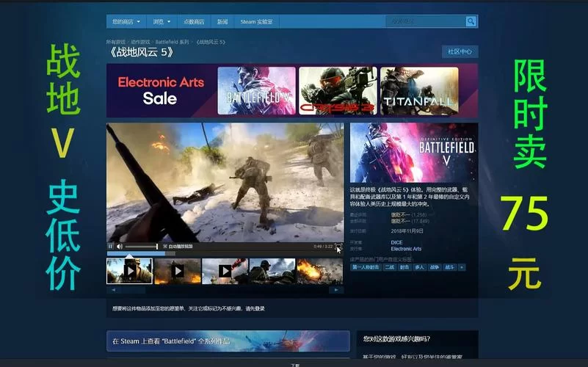Go to 所有游戏 in the breadcrumb
This screenshot has width=588, height=367.
[115, 42]
